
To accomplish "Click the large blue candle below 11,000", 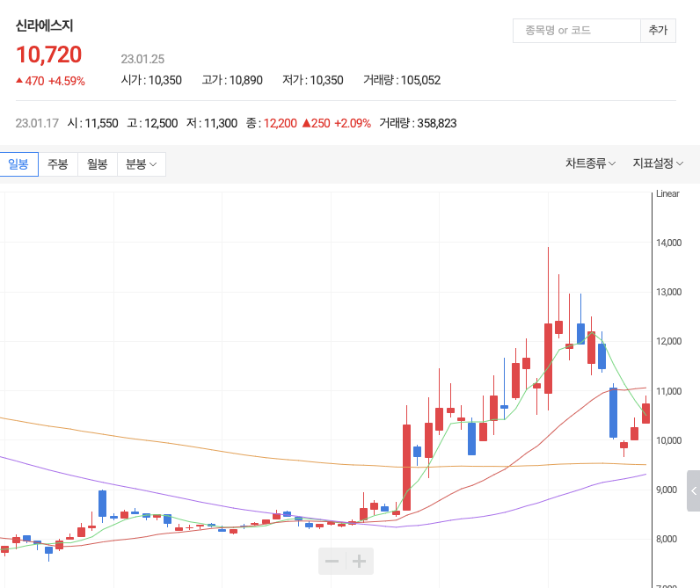I will (x=614, y=413).
